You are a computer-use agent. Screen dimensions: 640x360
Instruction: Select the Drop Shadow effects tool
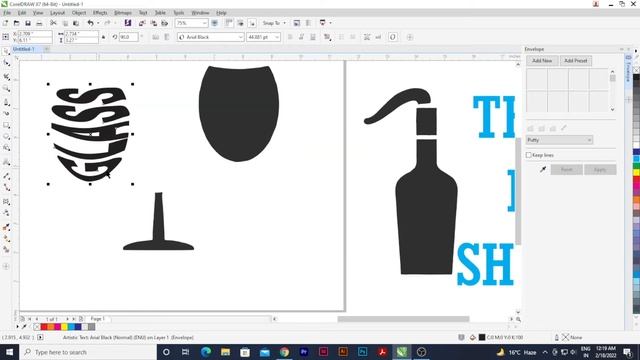click(x=6, y=202)
